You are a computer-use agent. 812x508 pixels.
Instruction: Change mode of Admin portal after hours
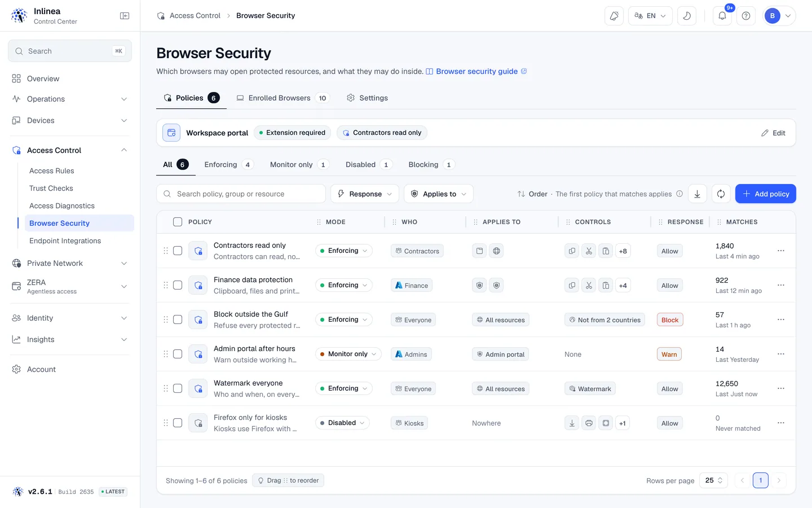(348, 354)
